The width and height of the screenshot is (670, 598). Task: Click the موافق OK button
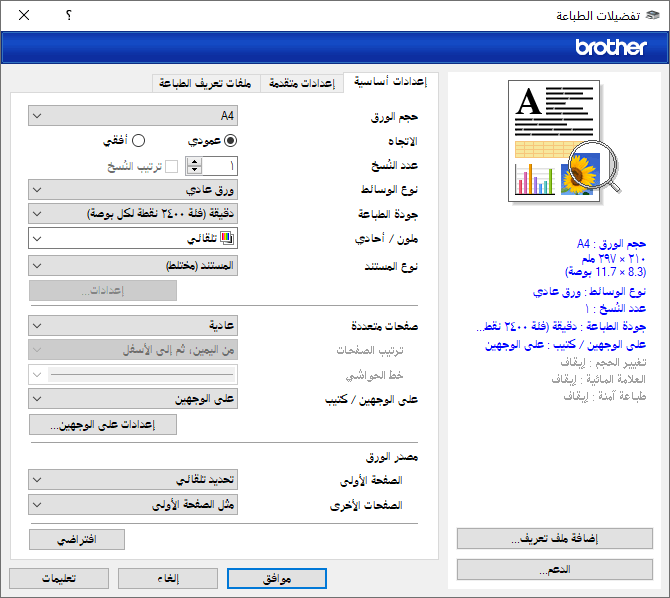coord(276,579)
